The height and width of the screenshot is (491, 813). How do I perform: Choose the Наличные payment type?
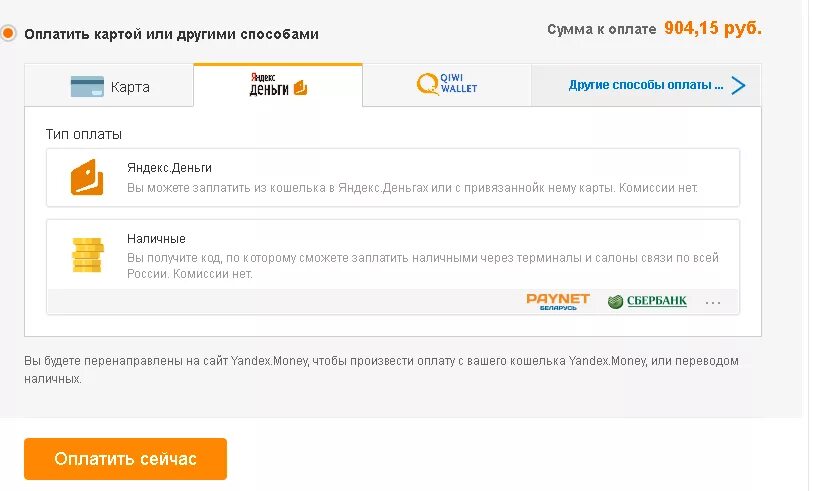pyautogui.click(x=393, y=255)
